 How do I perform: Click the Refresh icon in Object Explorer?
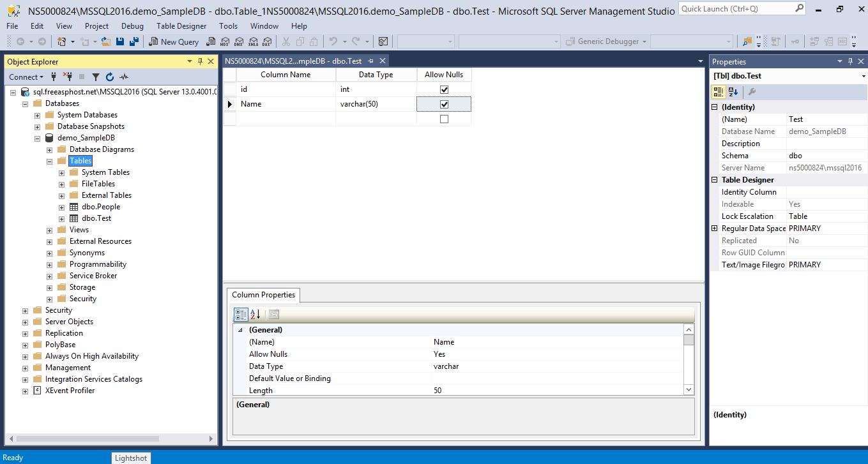coord(109,77)
